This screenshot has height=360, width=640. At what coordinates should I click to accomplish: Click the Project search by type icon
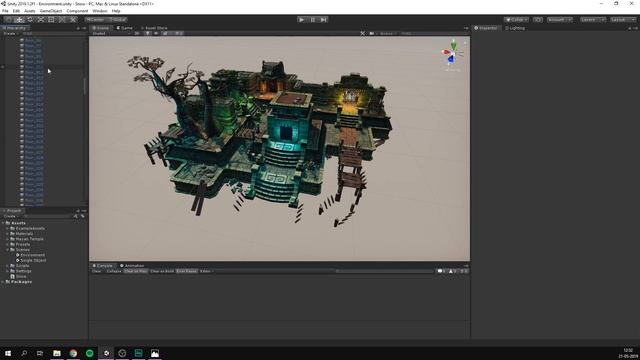(76, 216)
